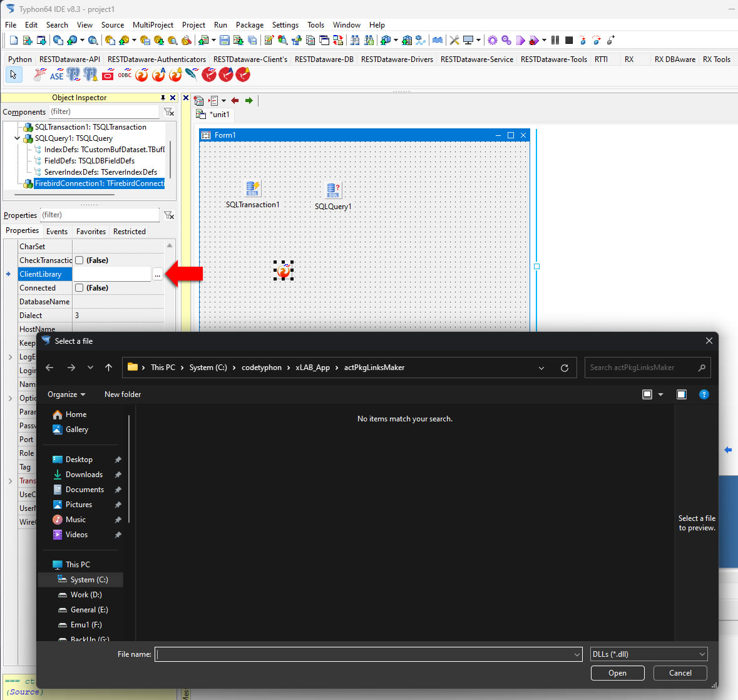Select SQLQuery1 component on Form1
This screenshot has height=700, width=738.
click(333, 190)
